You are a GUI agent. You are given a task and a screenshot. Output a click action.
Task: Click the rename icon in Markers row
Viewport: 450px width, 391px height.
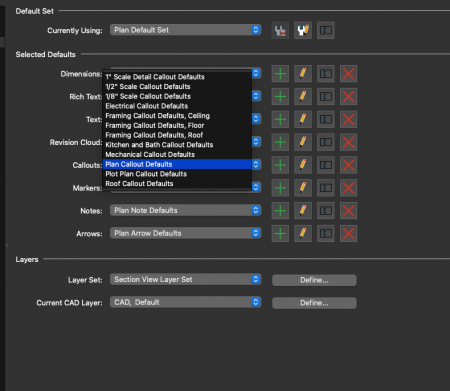326,188
